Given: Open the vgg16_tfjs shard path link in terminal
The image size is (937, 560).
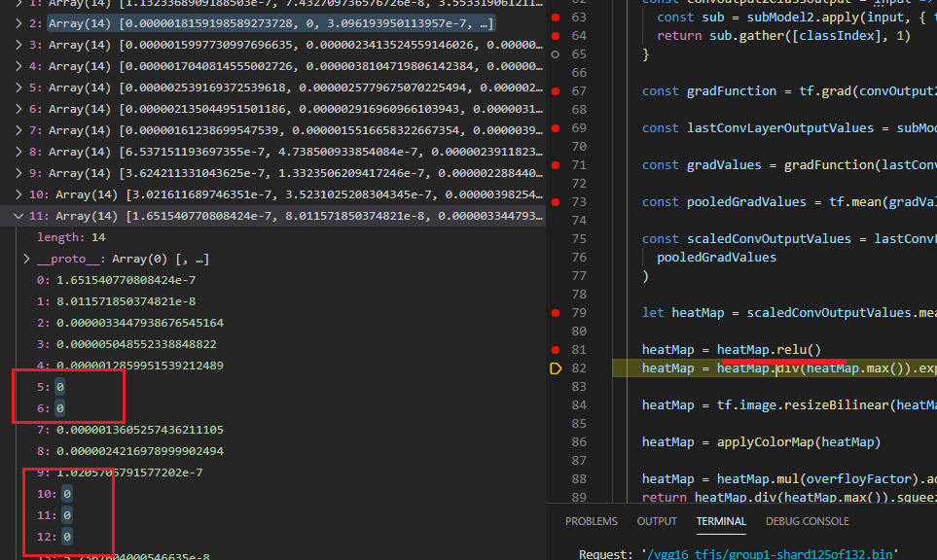Looking at the screenshot, I should point(770,554).
